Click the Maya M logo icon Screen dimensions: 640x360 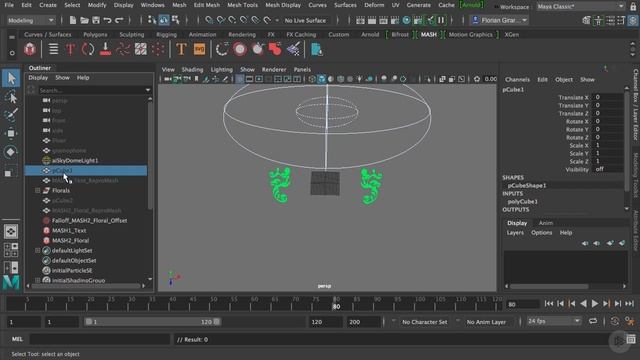11,282
